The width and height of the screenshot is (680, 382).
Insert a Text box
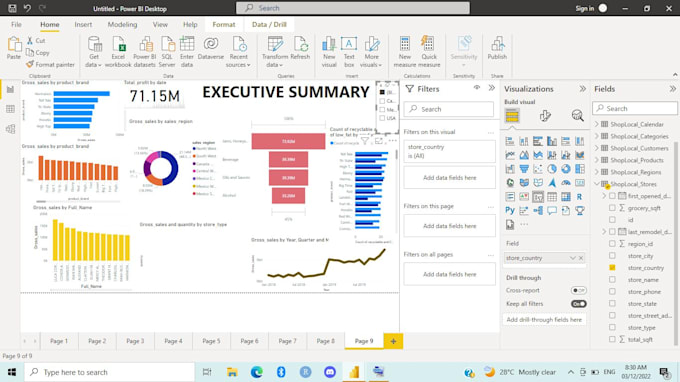pos(349,52)
